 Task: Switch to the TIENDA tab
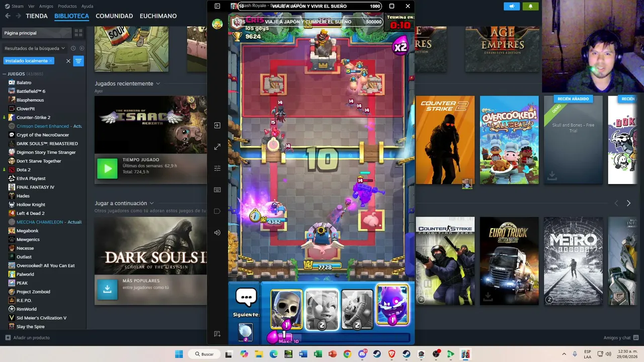[x=37, y=16]
